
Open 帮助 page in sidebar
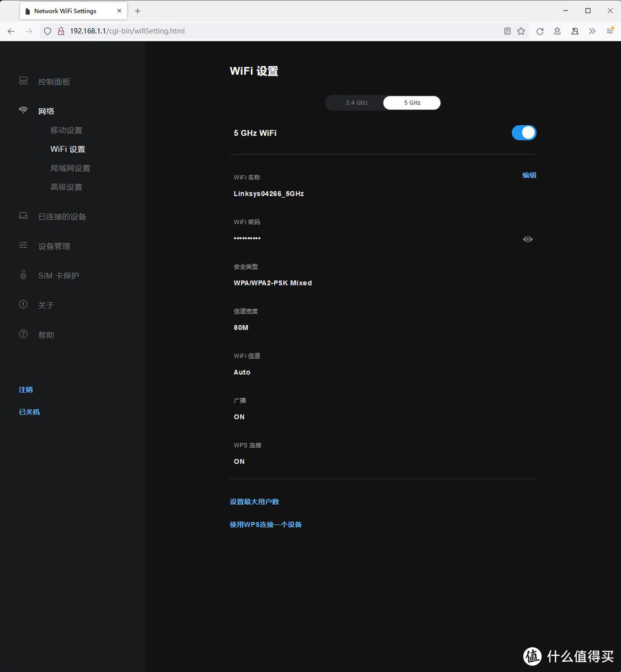tap(46, 335)
